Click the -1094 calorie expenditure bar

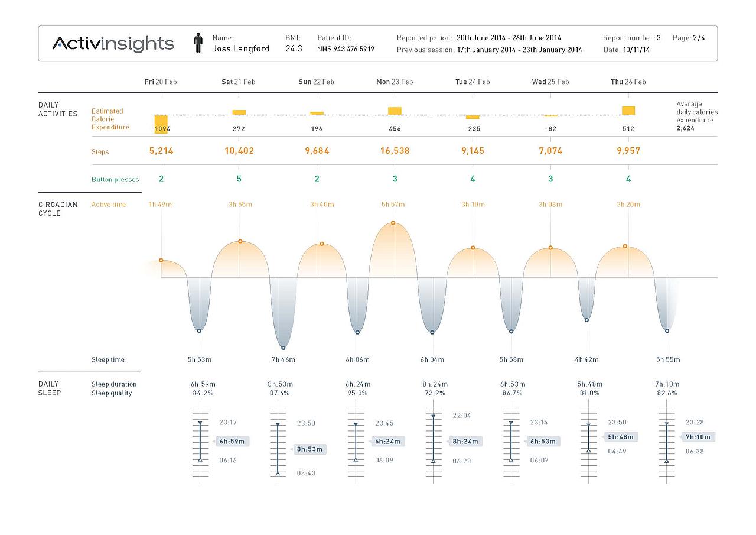[x=161, y=124]
